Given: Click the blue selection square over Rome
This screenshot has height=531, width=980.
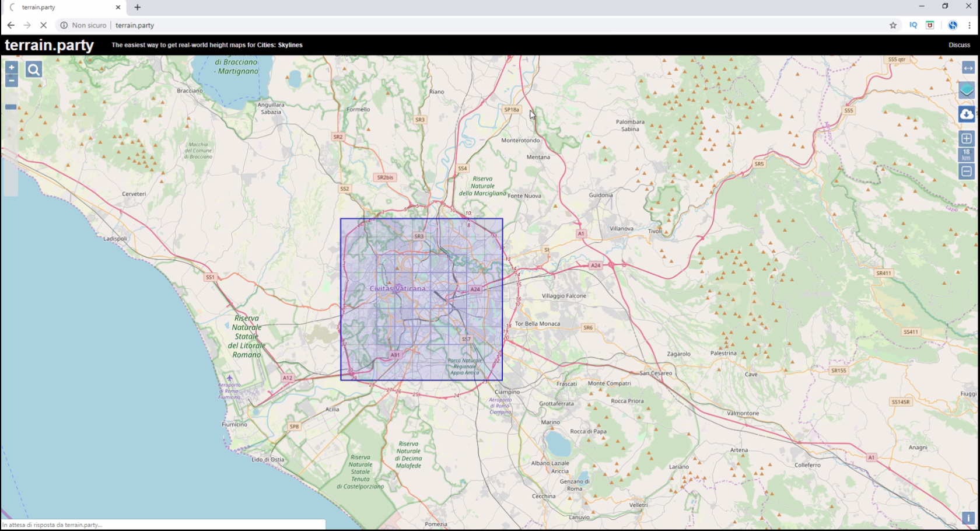Looking at the screenshot, I should [421, 300].
